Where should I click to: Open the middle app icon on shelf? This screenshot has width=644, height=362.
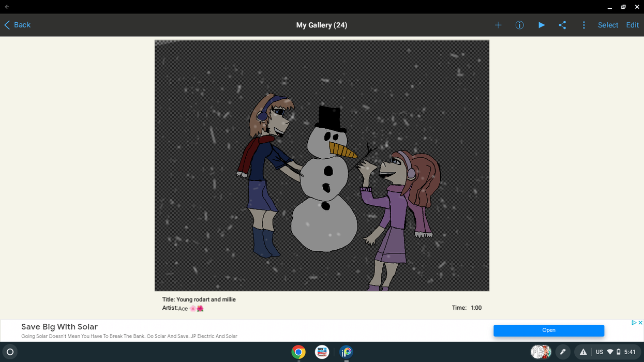pos(322,352)
